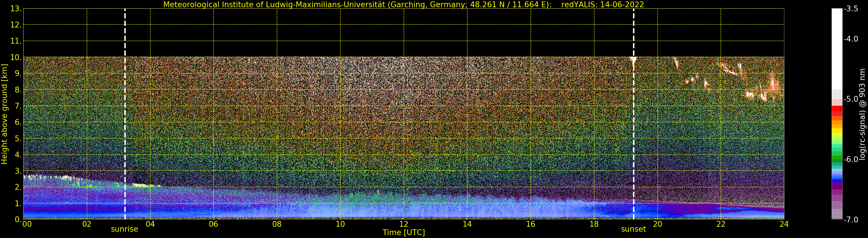
Task: Click the colorbar value '-7.0'
Action: click(851, 220)
